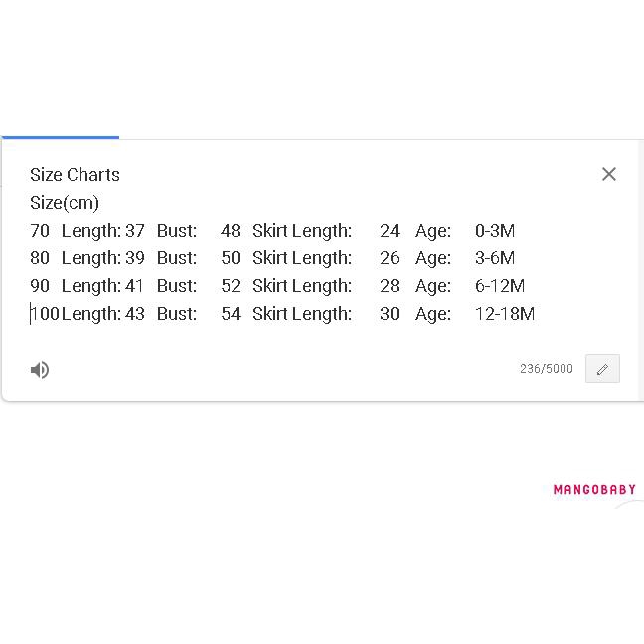Click the bust value 54
Screen dimensions: 644x644
pyautogui.click(x=231, y=314)
